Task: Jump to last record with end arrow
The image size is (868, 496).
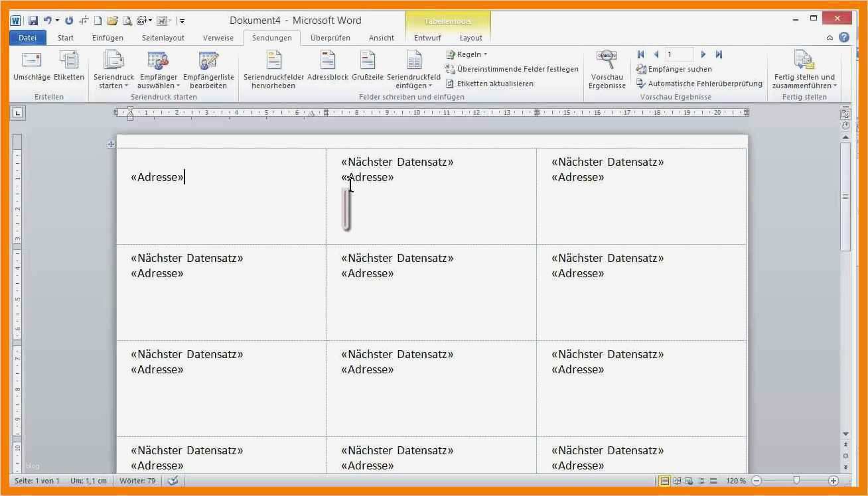Action: 717,54
